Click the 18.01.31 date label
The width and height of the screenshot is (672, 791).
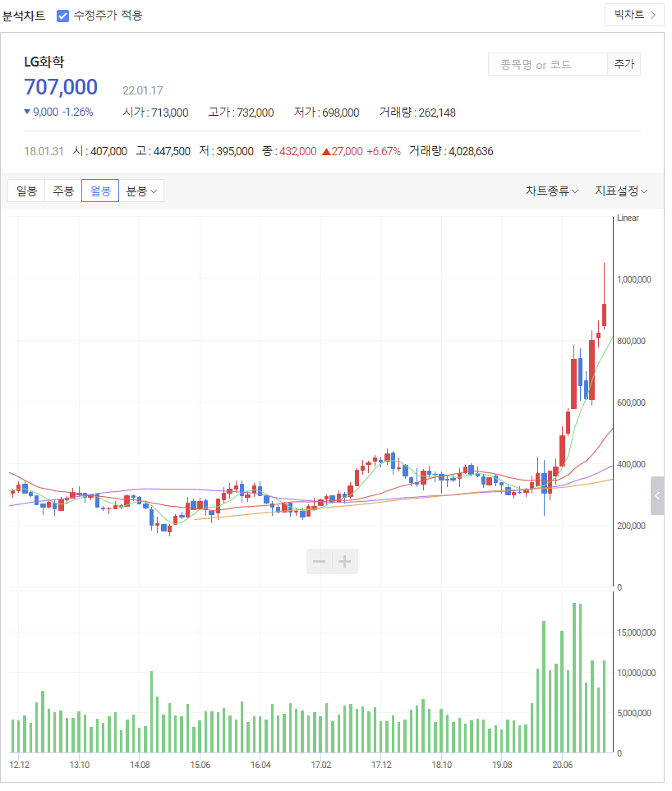pyautogui.click(x=44, y=153)
